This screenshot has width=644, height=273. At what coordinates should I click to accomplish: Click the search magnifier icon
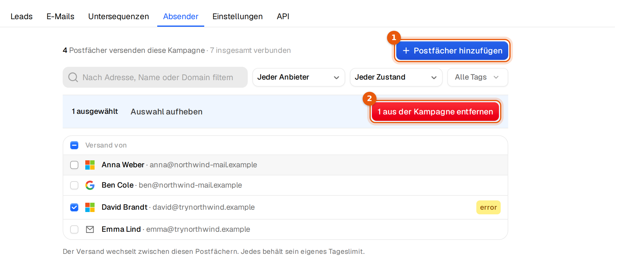coord(73,77)
